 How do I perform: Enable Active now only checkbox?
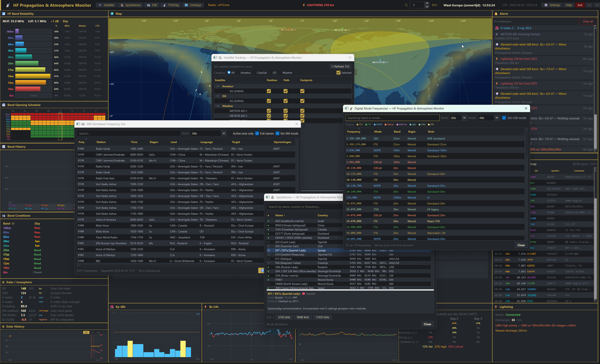coord(230,133)
